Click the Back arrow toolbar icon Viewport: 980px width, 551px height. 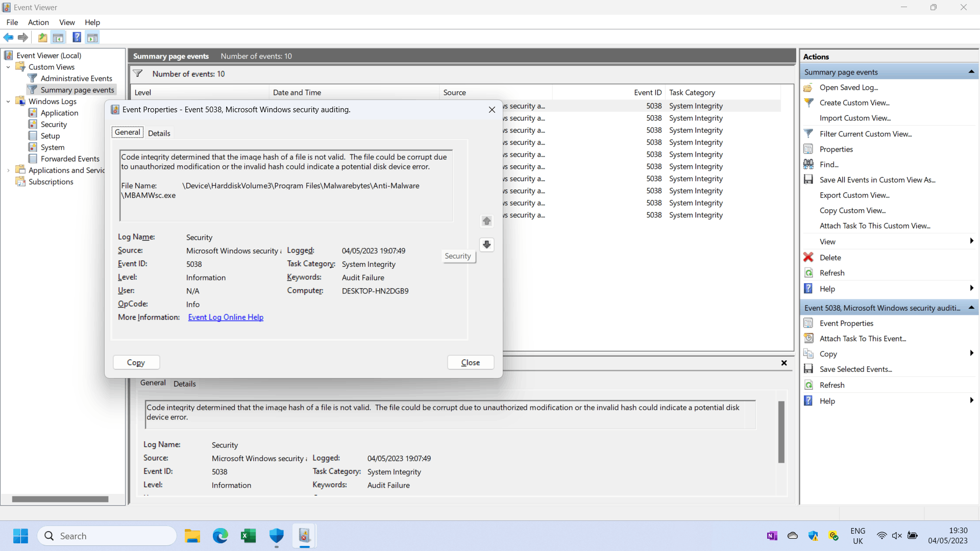8,38
